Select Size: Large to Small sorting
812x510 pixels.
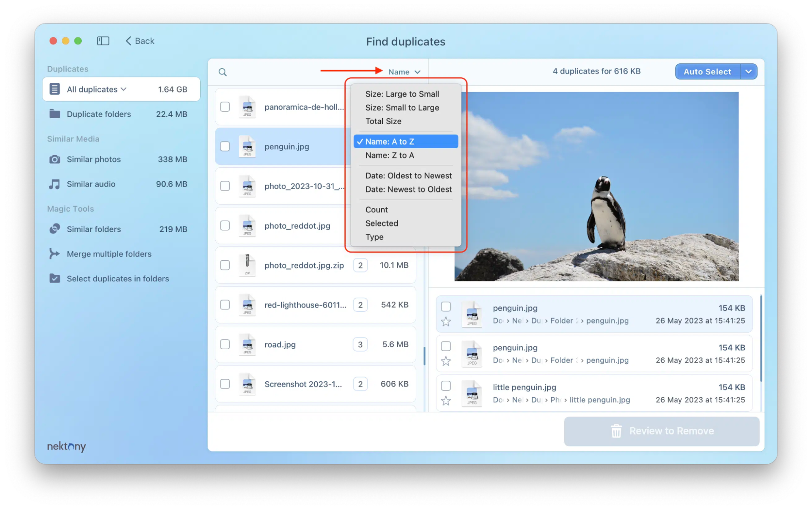pyautogui.click(x=402, y=94)
